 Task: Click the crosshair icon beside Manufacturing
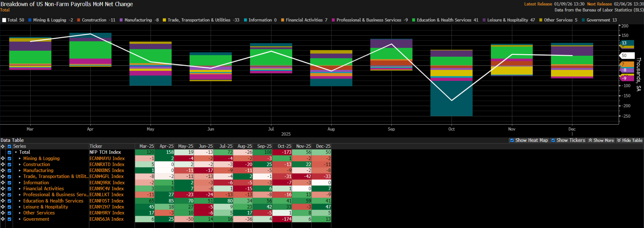tap(3, 170)
